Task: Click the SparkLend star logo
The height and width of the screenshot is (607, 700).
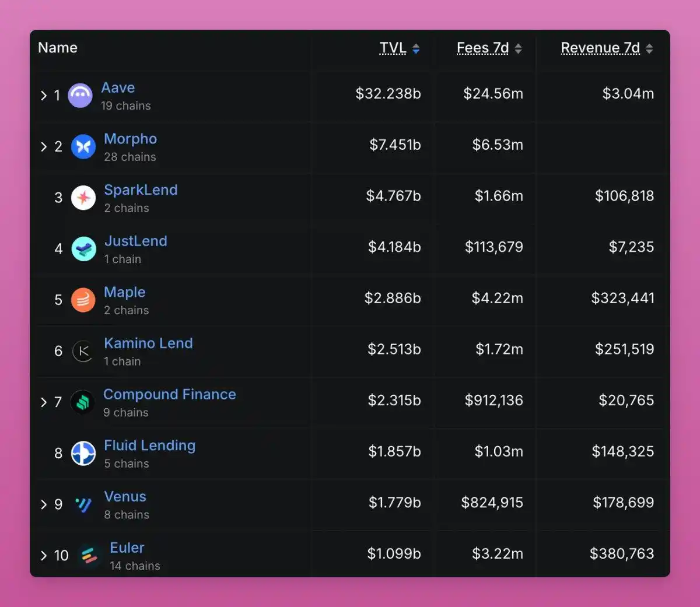Action: pos(83,198)
